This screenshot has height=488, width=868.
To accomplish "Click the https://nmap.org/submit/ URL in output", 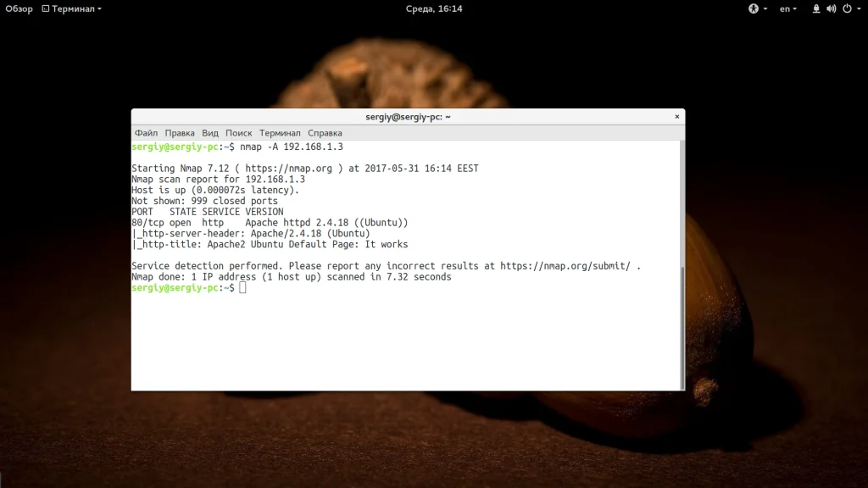I will (x=565, y=266).
